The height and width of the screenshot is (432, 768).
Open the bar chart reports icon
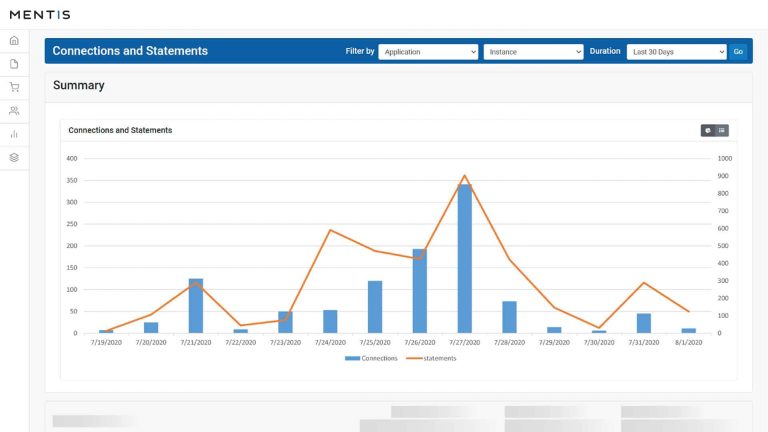14,134
